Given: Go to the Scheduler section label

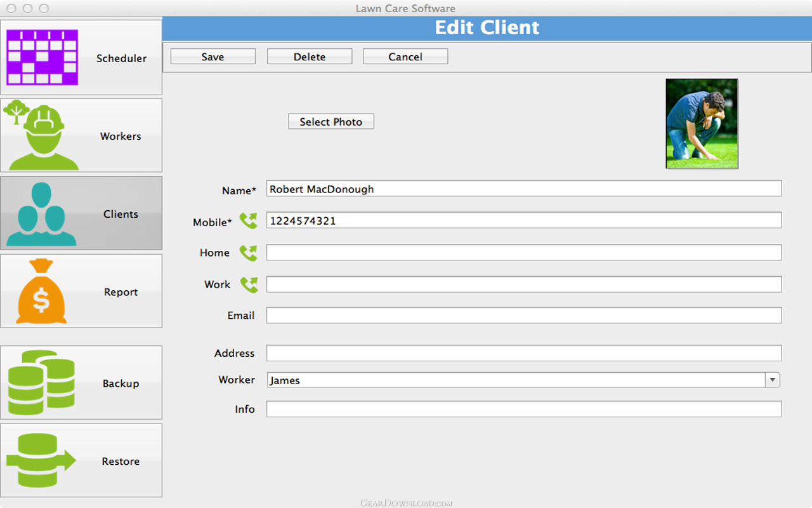Looking at the screenshot, I should pos(121,58).
